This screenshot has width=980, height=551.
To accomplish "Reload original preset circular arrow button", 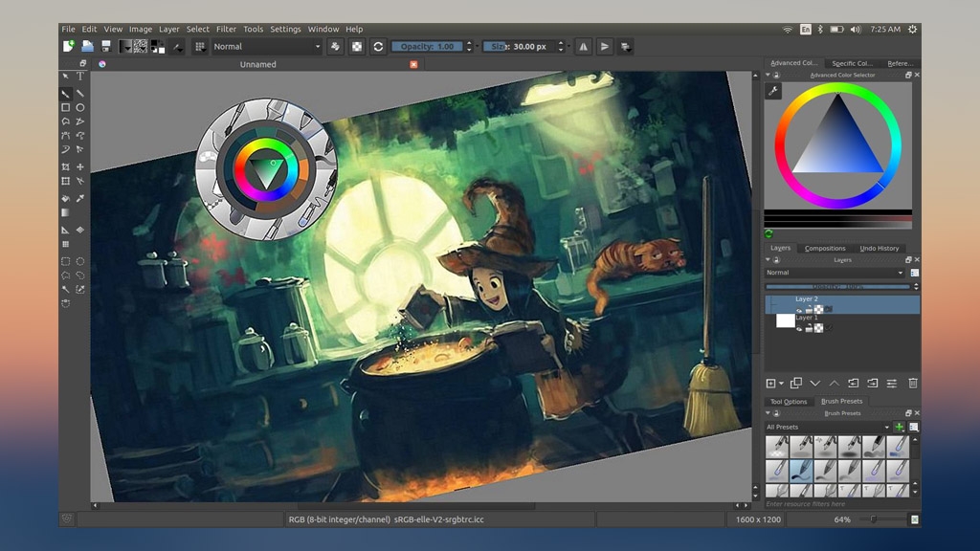I will point(378,46).
